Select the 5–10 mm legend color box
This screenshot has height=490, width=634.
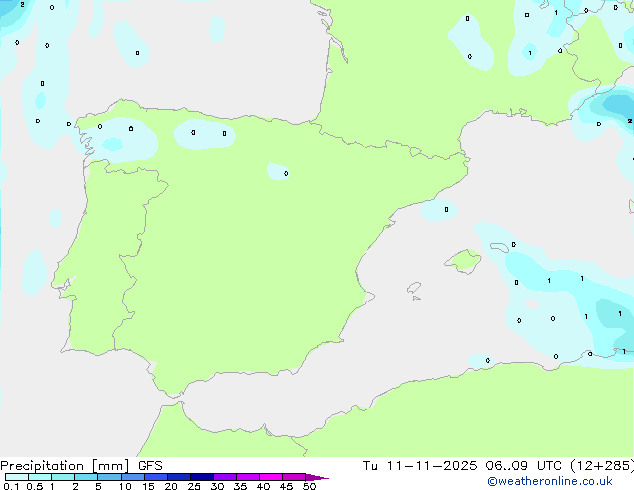[109, 477]
